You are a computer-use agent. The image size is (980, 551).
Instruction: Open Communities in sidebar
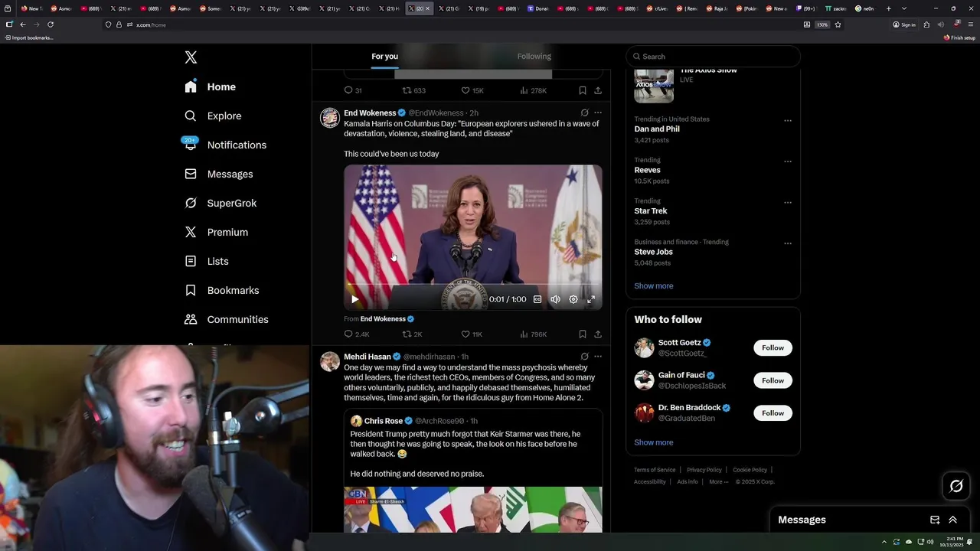tap(227, 320)
